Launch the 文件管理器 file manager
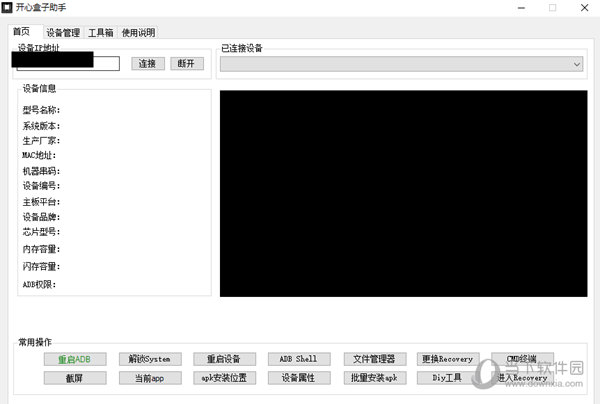 (x=373, y=359)
